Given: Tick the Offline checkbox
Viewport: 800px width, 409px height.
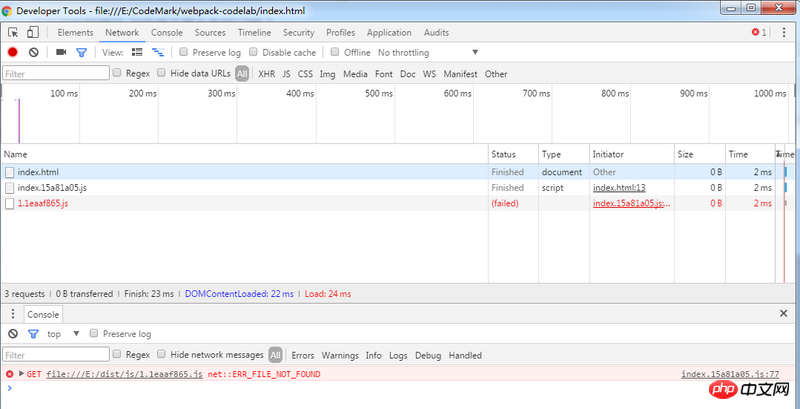Looking at the screenshot, I should coord(336,52).
